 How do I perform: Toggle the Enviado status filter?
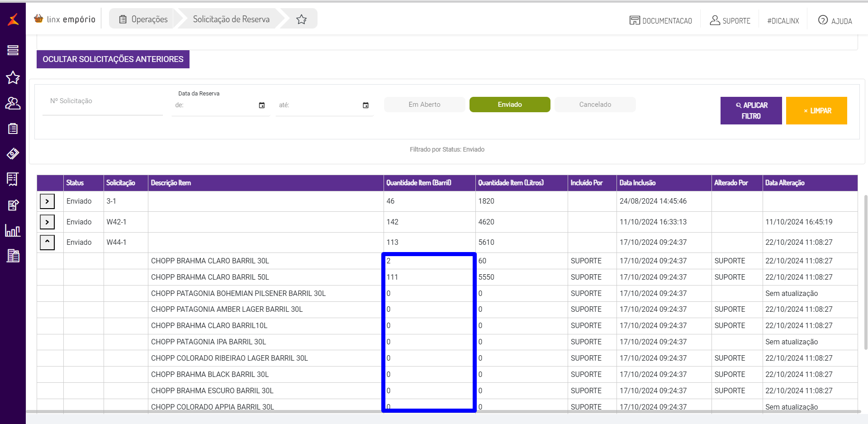(x=510, y=105)
